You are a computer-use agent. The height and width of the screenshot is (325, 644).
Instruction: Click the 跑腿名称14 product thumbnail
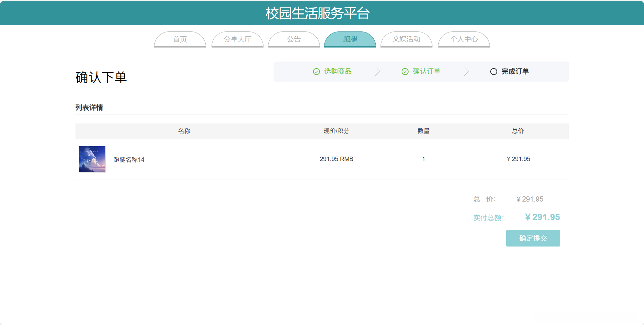[92, 159]
